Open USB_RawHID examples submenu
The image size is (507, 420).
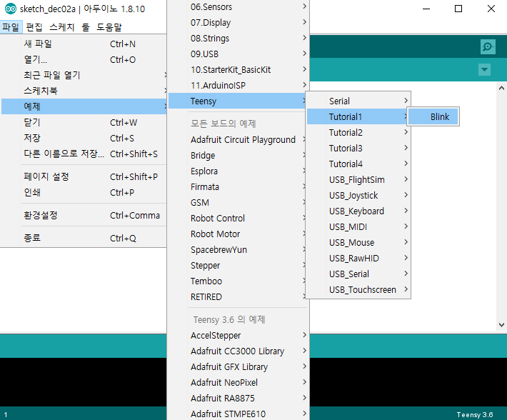(358, 258)
